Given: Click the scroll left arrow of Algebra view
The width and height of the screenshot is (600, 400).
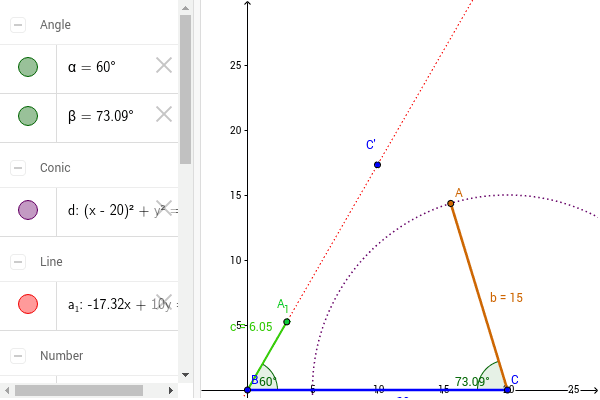Looking at the screenshot, I should pos(7,390).
